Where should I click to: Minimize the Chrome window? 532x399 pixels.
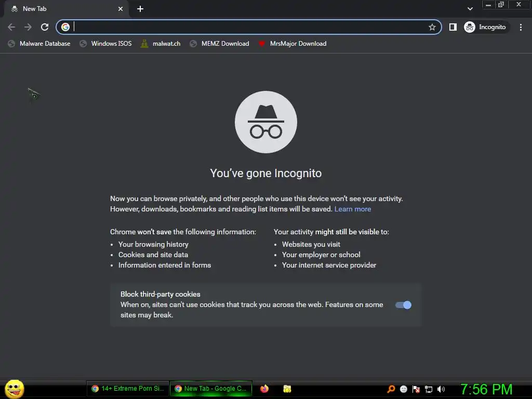488,5
